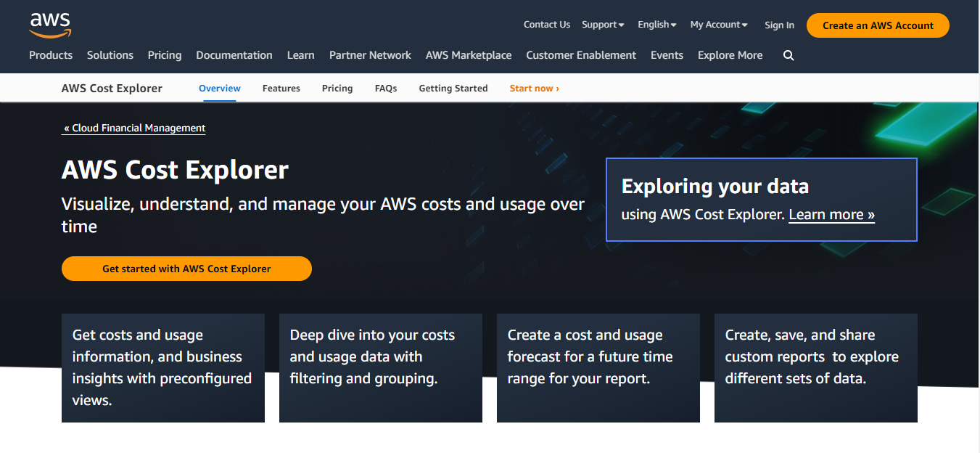
Task: Click the Start now link
Action: [x=534, y=88]
